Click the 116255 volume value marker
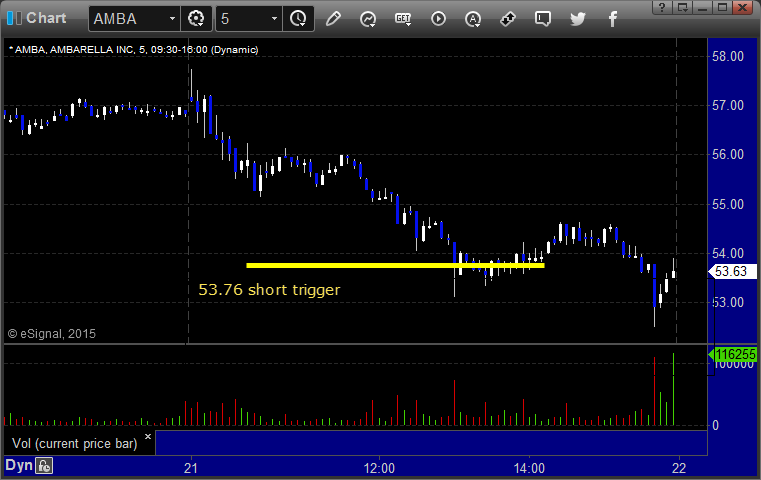Viewport: 761px width, 480px height. tap(733, 355)
